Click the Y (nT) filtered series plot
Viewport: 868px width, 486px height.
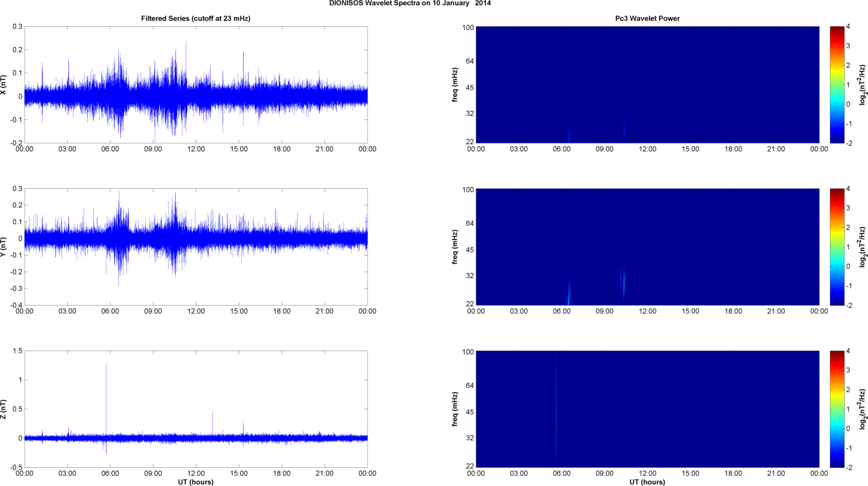[x=196, y=247]
